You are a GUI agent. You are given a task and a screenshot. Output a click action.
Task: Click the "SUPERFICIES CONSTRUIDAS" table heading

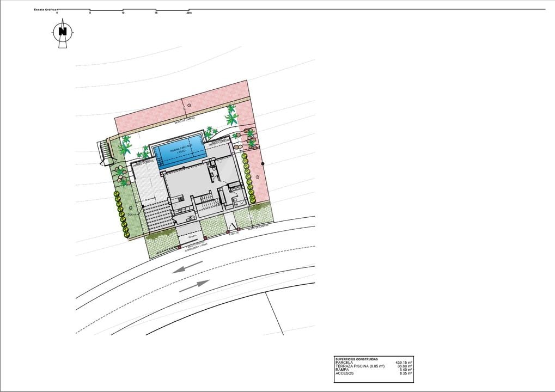pyautogui.click(x=356, y=359)
